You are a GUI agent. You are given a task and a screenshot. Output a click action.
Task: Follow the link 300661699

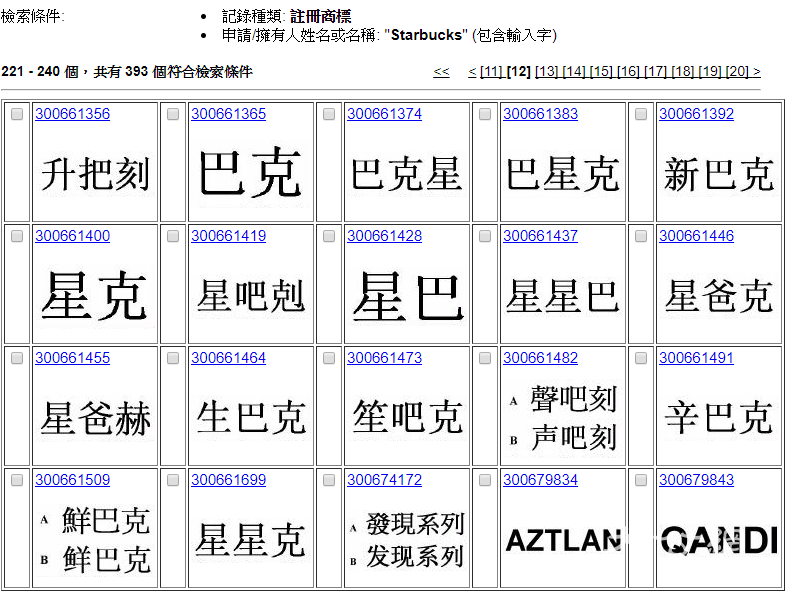click(229, 480)
